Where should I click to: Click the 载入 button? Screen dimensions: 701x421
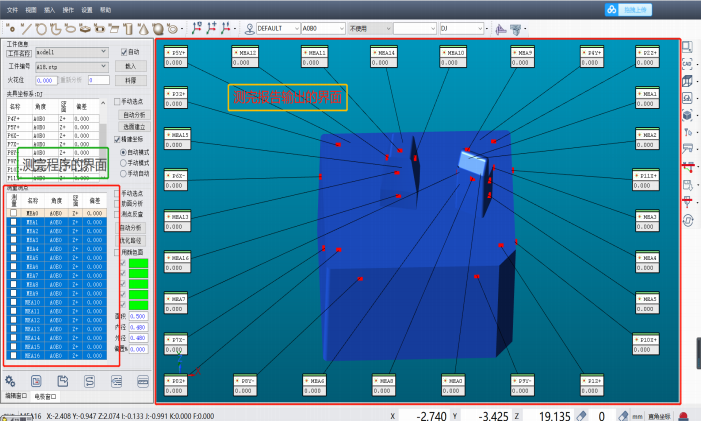pos(132,65)
